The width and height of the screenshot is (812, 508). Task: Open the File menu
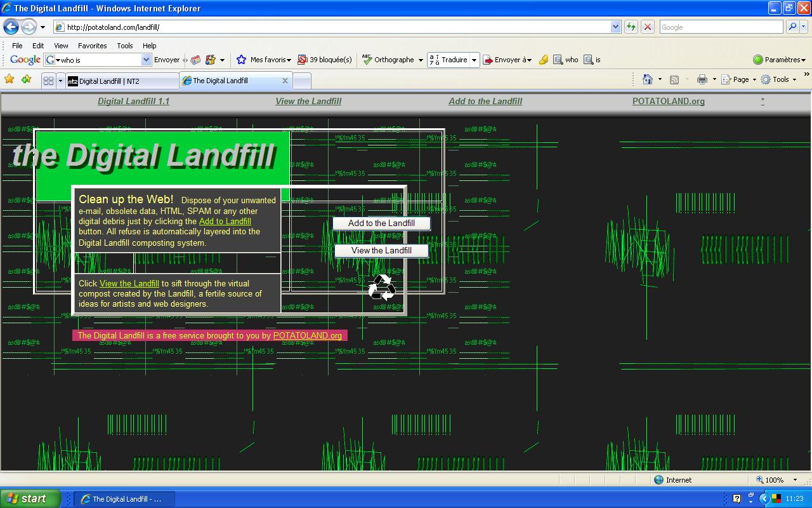point(17,46)
